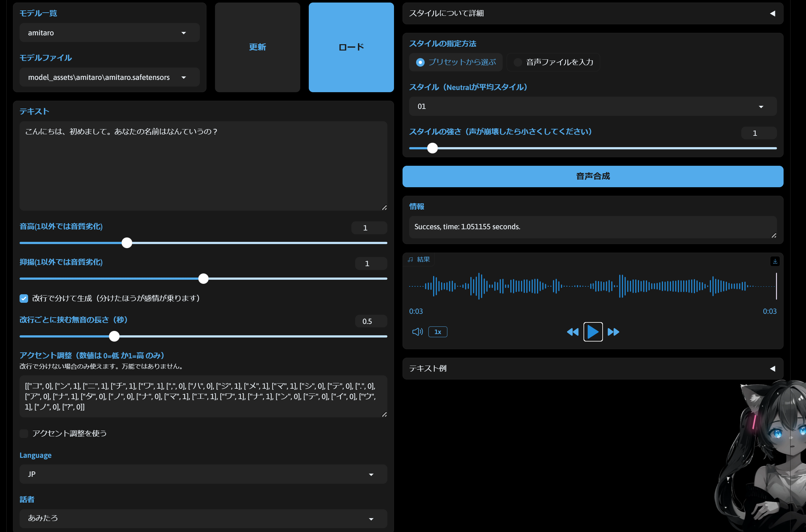This screenshot has width=806, height=532.
Task: Expand the テキスト例 section
Action: point(592,368)
